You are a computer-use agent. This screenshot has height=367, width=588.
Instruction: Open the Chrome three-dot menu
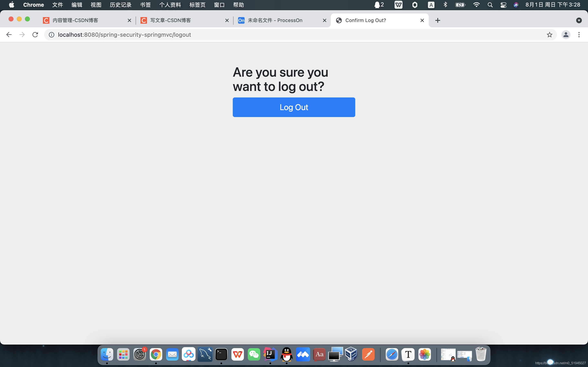click(x=579, y=35)
